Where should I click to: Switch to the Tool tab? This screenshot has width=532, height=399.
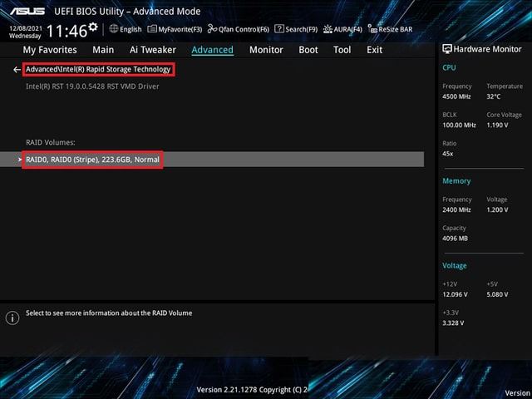point(342,50)
